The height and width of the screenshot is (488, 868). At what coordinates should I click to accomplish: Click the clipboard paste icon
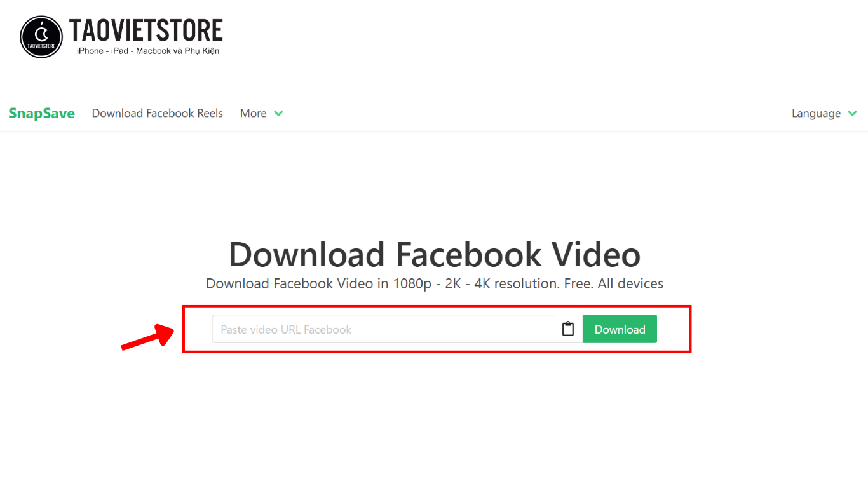(568, 329)
